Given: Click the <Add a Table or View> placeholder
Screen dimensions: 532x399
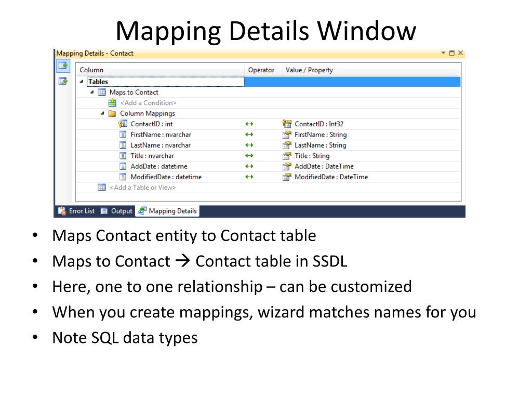Looking at the screenshot, I should [142, 187].
